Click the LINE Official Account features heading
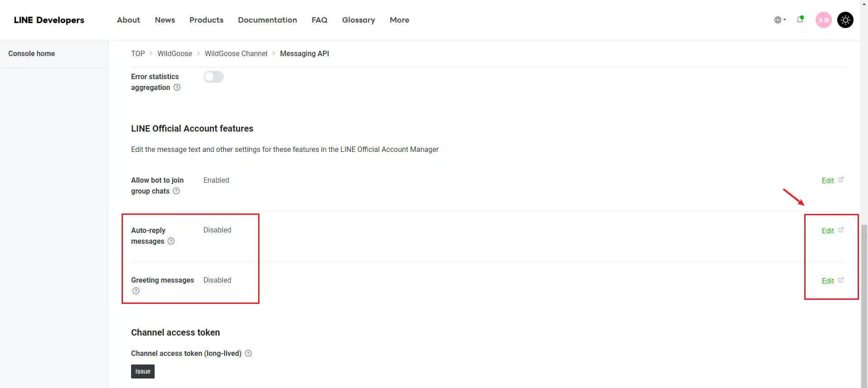Image resolution: width=868 pixels, height=388 pixels. [x=192, y=128]
